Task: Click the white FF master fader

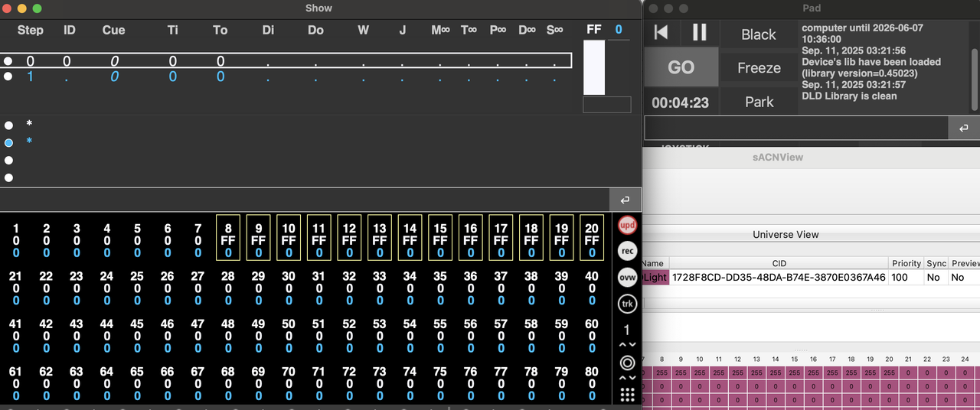Action: click(x=594, y=67)
